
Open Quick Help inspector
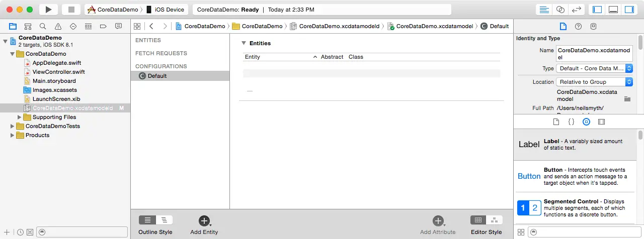tap(579, 26)
